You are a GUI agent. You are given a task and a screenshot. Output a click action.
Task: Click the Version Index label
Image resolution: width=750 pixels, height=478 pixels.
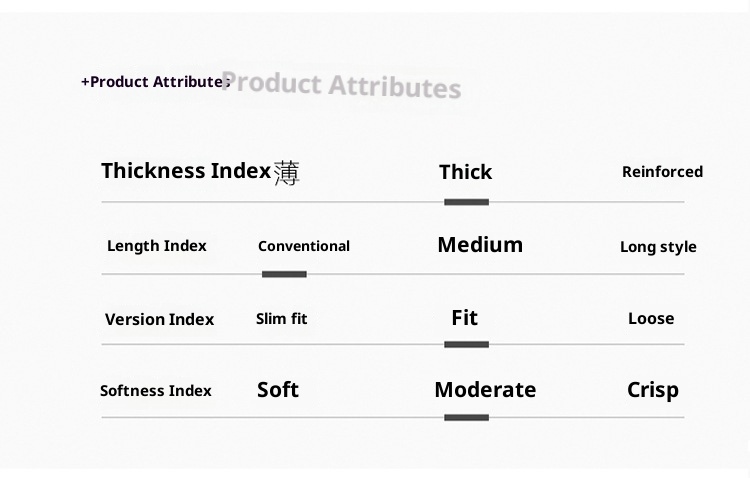point(160,320)
